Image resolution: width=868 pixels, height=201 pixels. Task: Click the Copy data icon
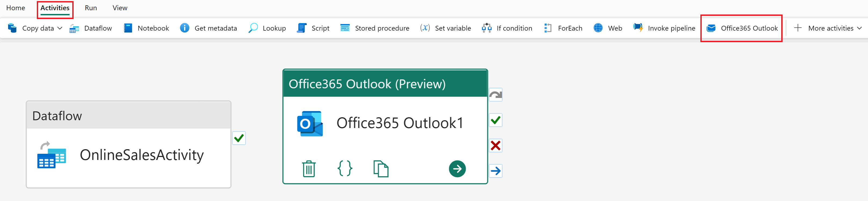pyautogui.click(x=12, y=28)
